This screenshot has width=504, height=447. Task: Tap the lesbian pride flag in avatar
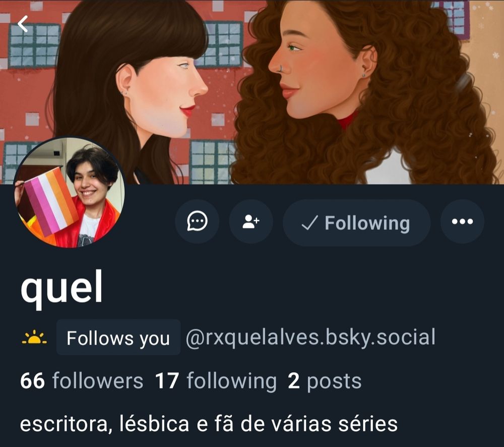48,201
